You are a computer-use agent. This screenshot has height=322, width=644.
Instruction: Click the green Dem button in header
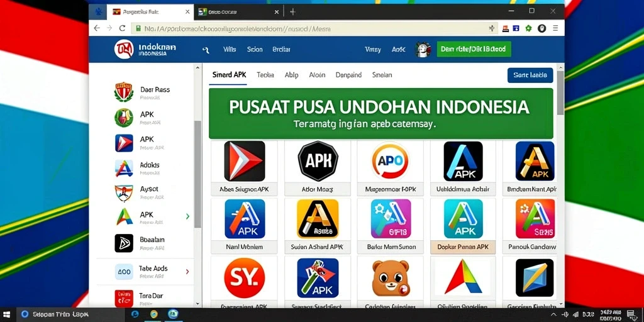coord(474,49)
